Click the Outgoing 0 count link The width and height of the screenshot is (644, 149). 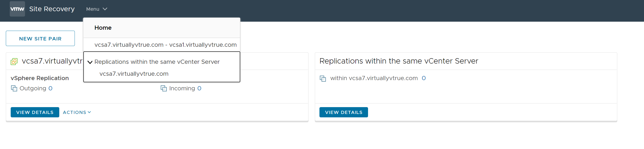pos(51,88)
